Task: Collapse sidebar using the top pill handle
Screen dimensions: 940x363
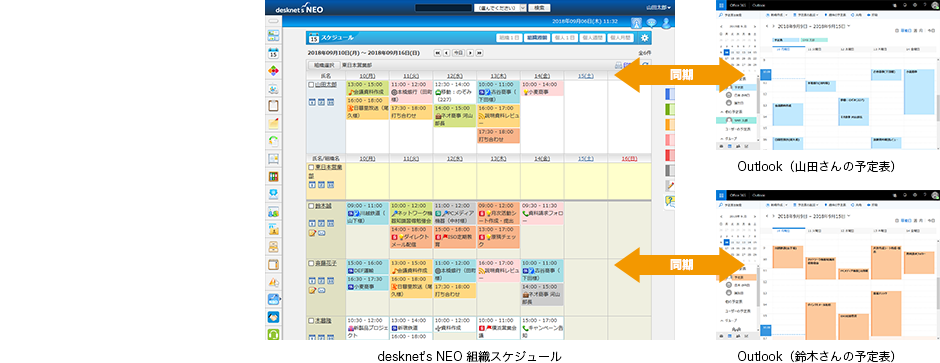Action: pyautogui.click(x=273, y=21)
